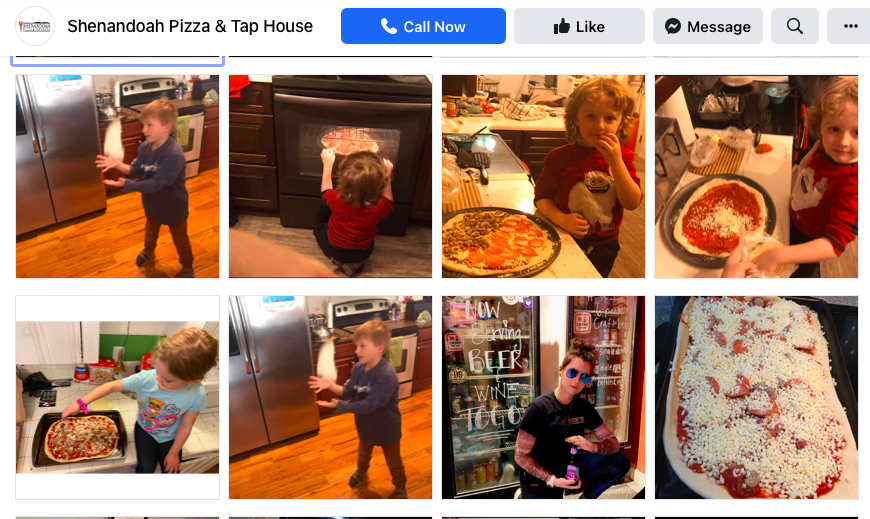Open the three-dots more options menu
870x519 pixels.
[849, 26]
